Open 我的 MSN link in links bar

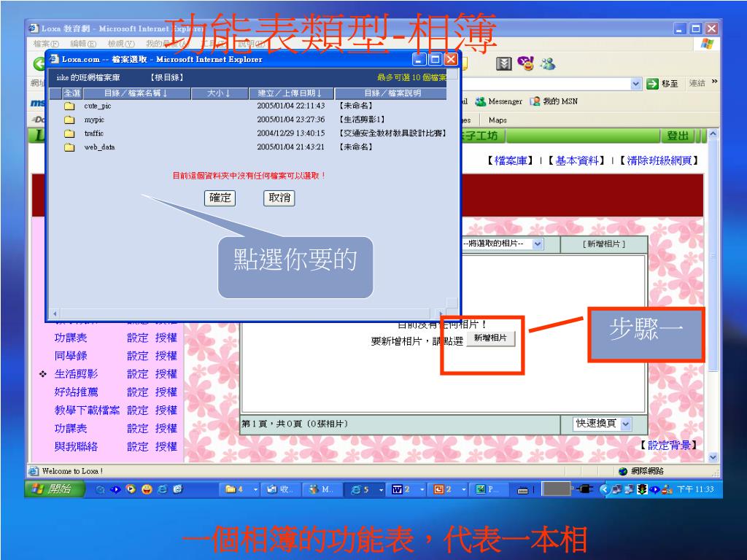pos(554,101)
